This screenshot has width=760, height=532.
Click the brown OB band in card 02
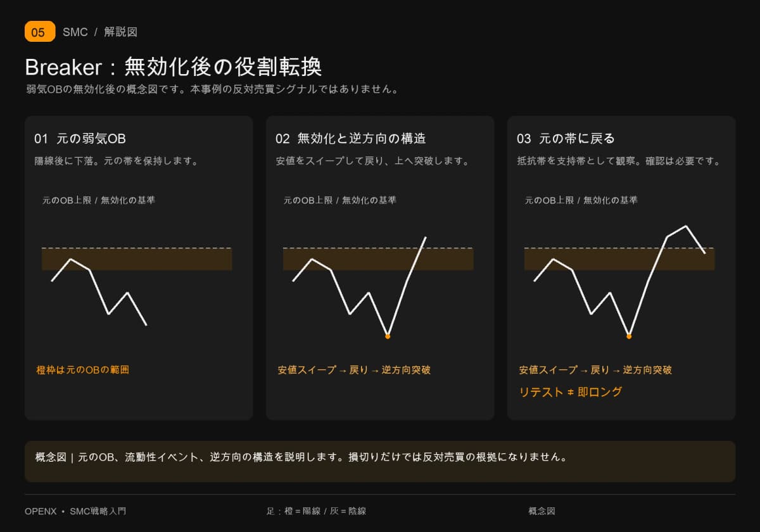378,259
